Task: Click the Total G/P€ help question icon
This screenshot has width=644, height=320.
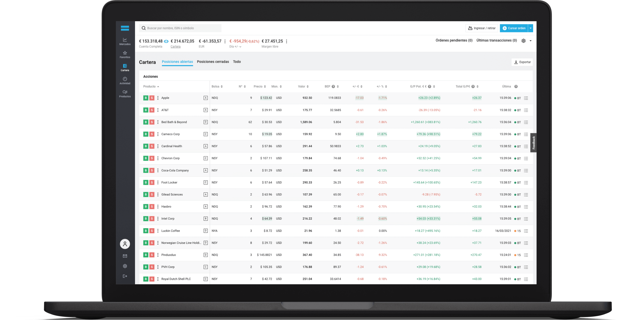Action: coord(473,87)
